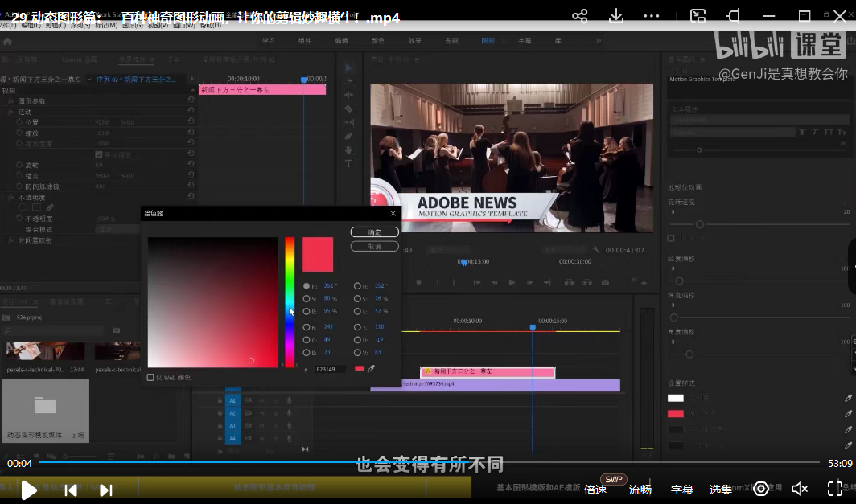Open the 颜色 workspace tab
This screenshot has height=504, width=856.
(378, 41)
